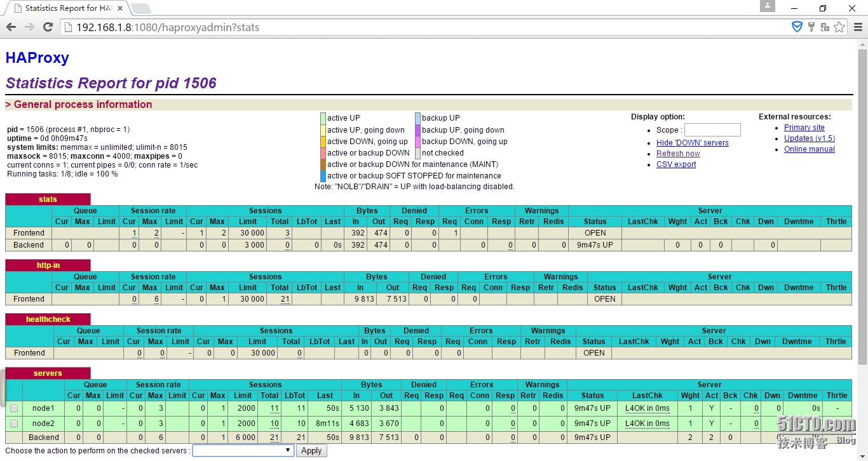
Task: Check the node1 server checkbox
Action: 14,408
